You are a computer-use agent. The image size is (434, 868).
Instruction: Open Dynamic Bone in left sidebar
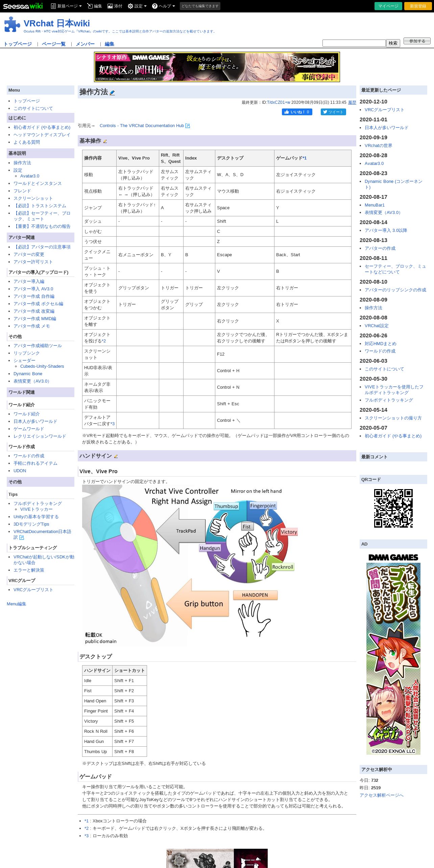tap(28, 374)
